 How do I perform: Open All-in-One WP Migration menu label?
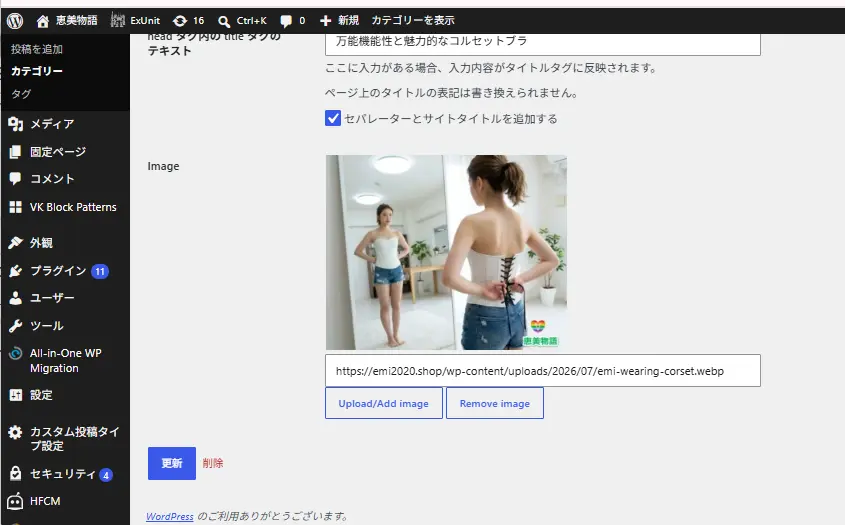click(66, 361)
